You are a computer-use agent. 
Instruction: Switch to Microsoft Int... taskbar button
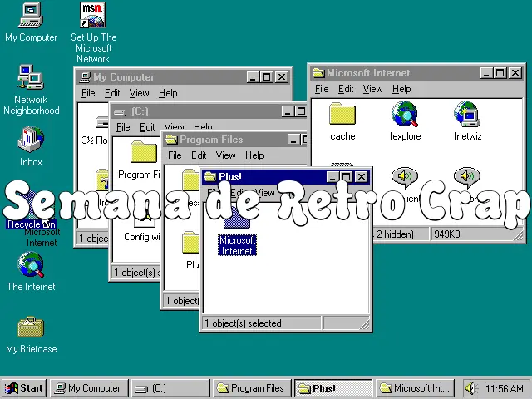click(x=415, y=388)
